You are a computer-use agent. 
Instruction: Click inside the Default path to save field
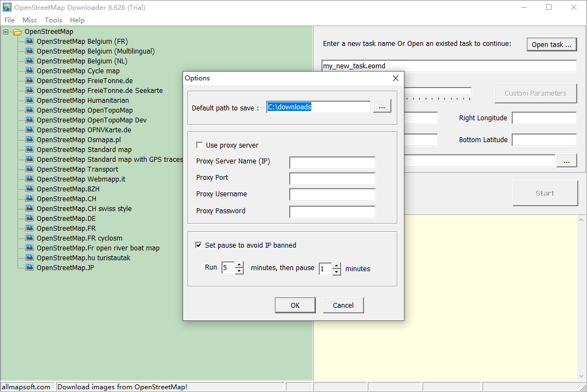coord(317,107)
